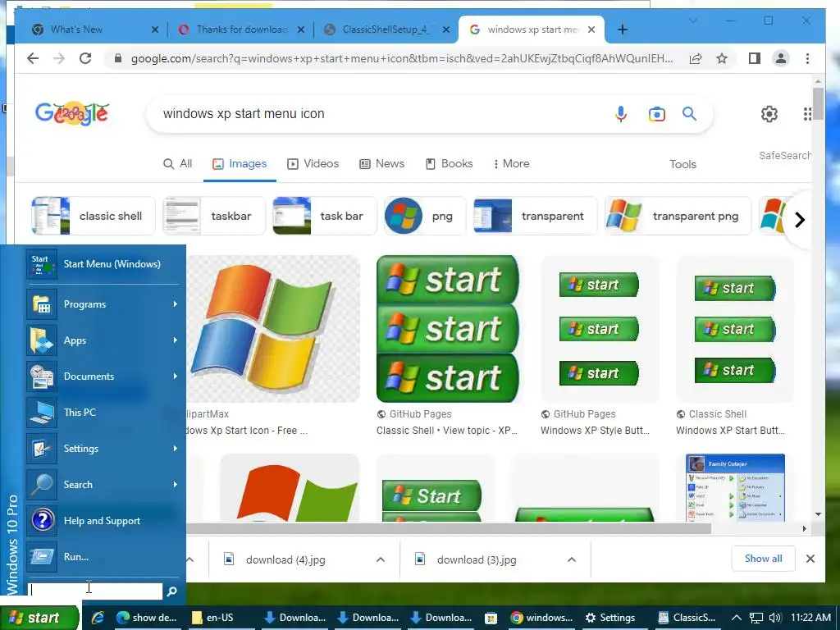The image size is (840, 630).
Task: Click the vertical page scrollbar thumb
Action: tap(818, 103)
